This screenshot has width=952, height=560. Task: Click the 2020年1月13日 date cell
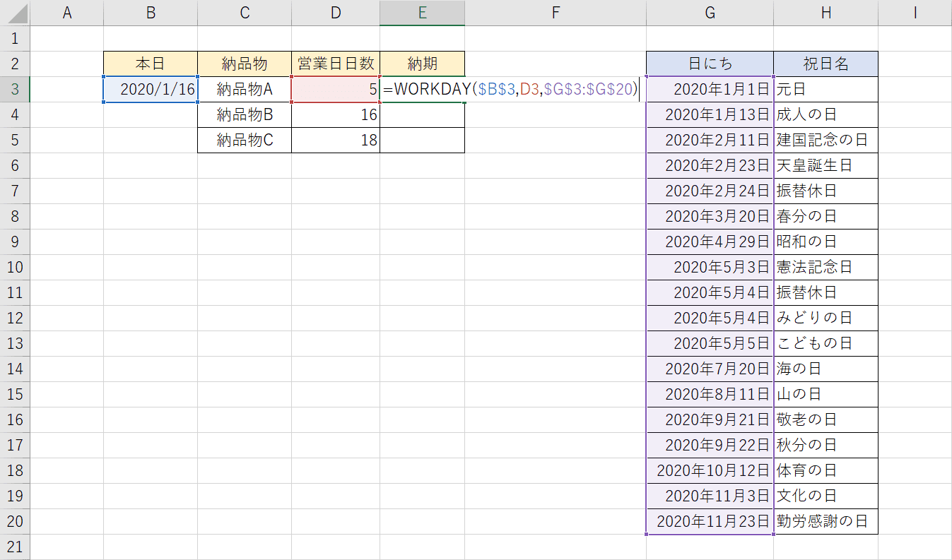coord(710,114)
